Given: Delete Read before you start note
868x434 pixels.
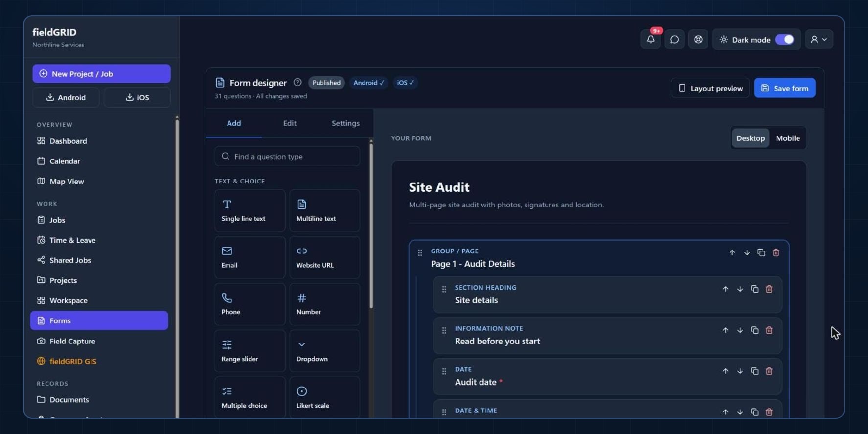Looking at the screenshot, I should point(769,330).
